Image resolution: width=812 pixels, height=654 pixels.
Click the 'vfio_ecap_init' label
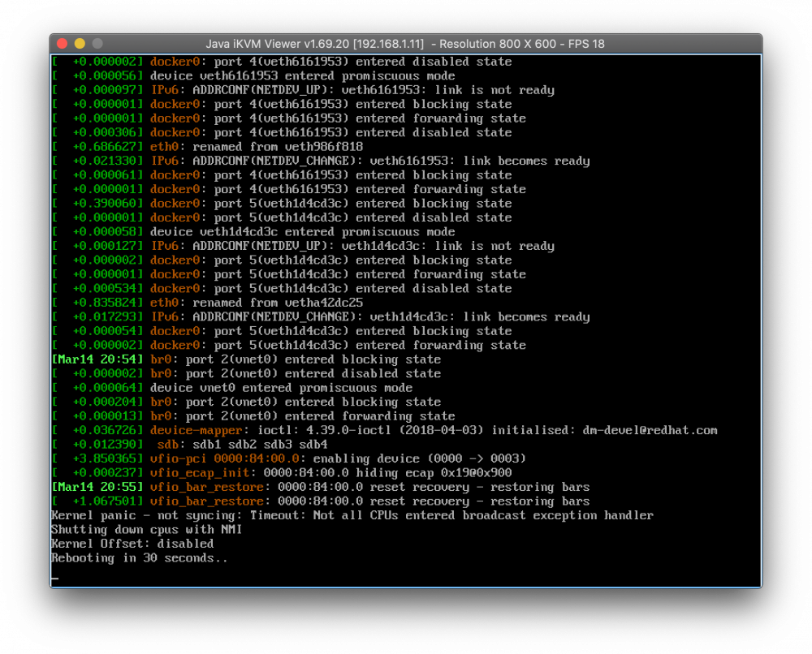[200, 473]
